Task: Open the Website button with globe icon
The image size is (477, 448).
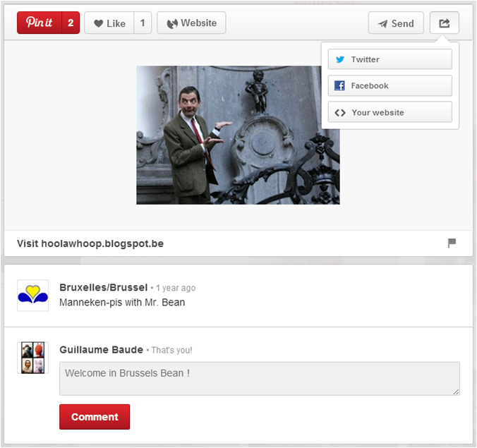Action: pyautogui.click(x=191, y=23)
